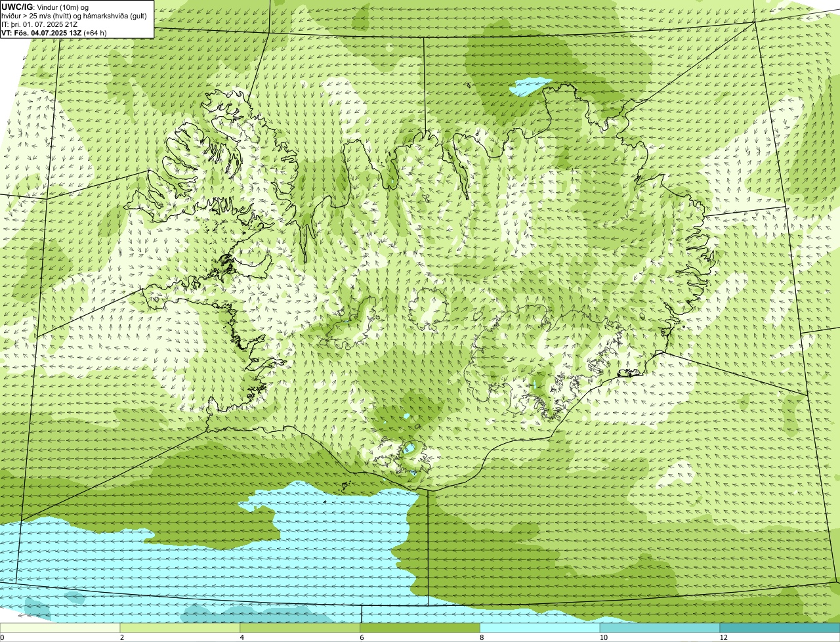Viewport: 840px width, 642px height.
Task: Click the palest 0–2 m/s legend swatch
Action: (x=60, y=628)
